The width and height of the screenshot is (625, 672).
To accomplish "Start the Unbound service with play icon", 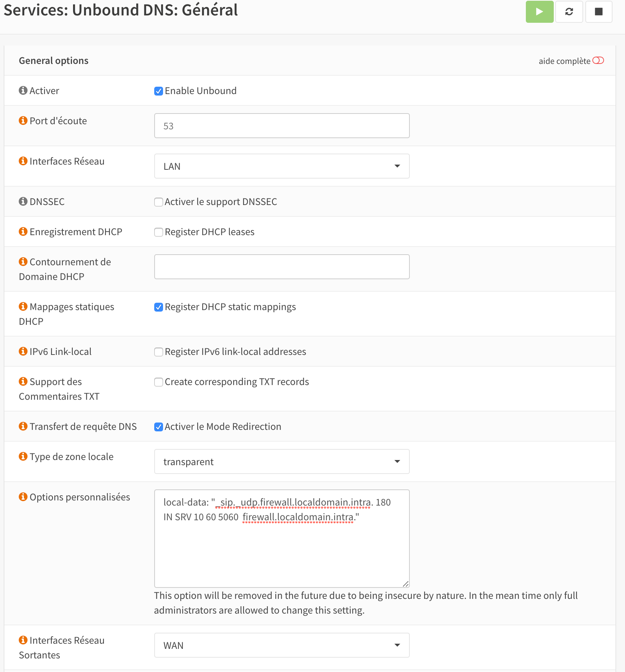I will point(539,12).
